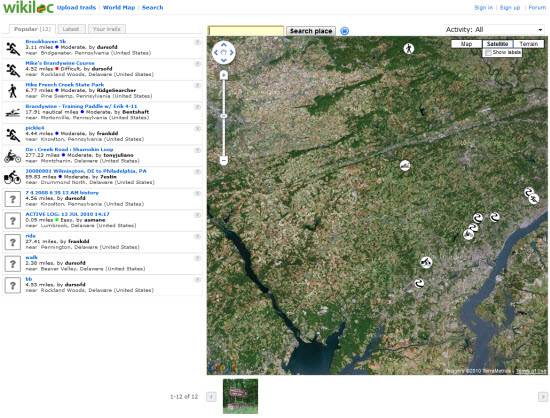Image resolution: width=550 pixels, height=418 pixels.
Task: Click the Search place button
Action: pos(311,31)
